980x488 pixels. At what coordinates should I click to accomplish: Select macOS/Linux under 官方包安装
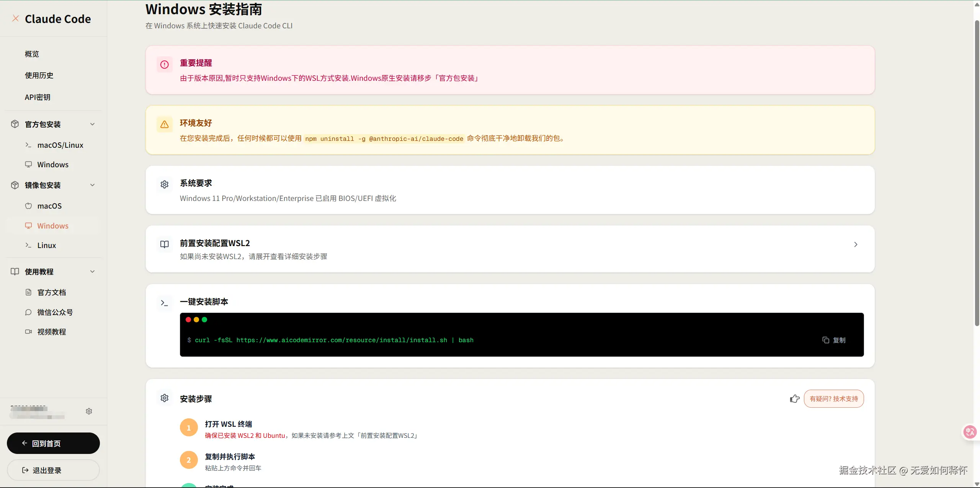tap(60, 145)
